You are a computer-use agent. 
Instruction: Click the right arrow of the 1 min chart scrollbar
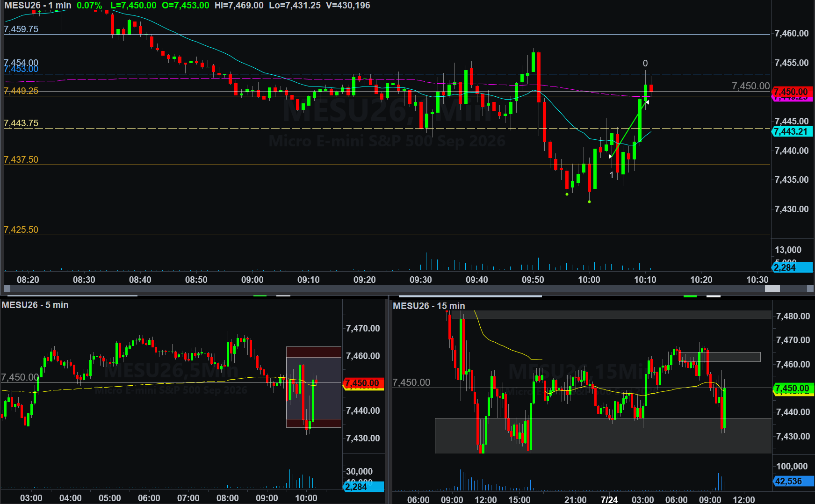click(810, 289)
